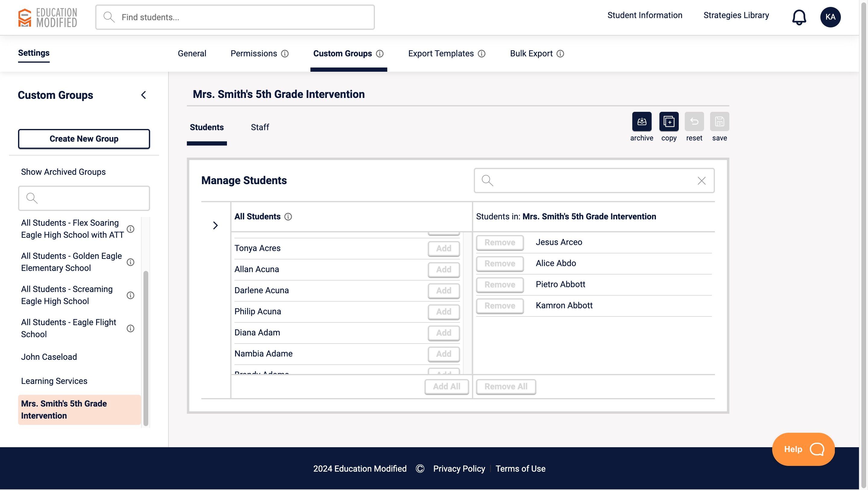Click the archive group icon
Viewport: 868px width, 490px height.
point(642,121)
